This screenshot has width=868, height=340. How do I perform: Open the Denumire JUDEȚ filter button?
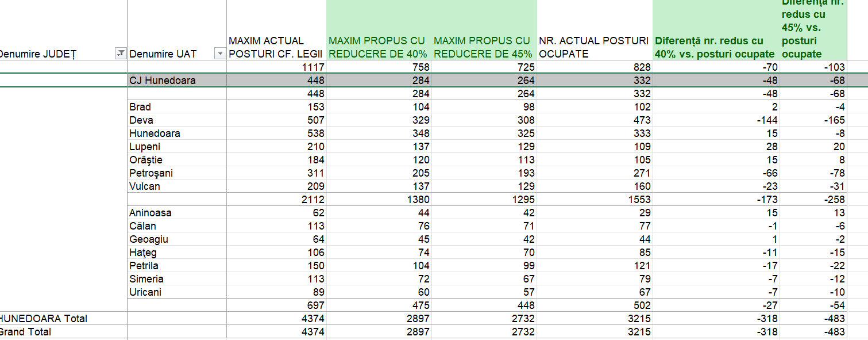[x=121, y=54]
